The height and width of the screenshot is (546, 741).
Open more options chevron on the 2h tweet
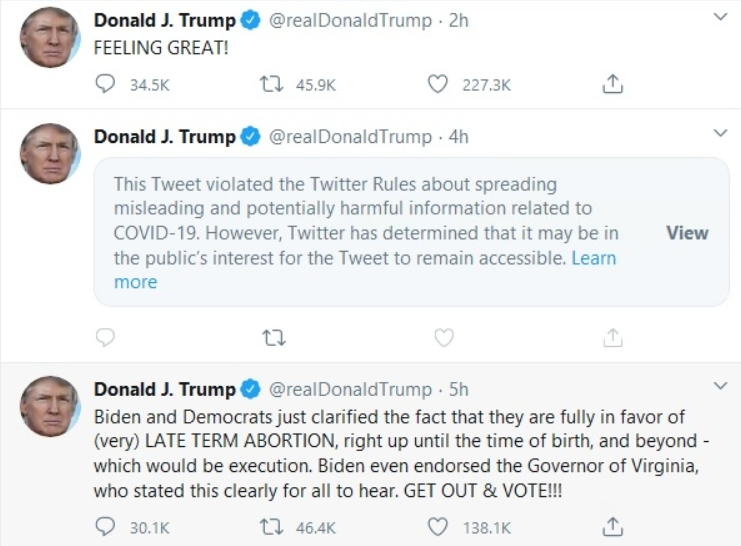[x=719, y=18]
